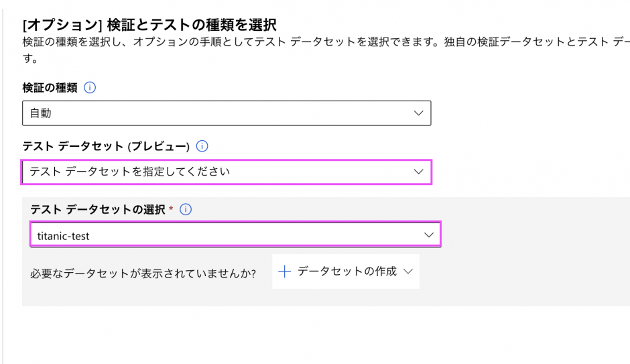Screen dimensions: 630x364
Task: Click info icon beside テスト データセットの選択
Action: (186, 210)
